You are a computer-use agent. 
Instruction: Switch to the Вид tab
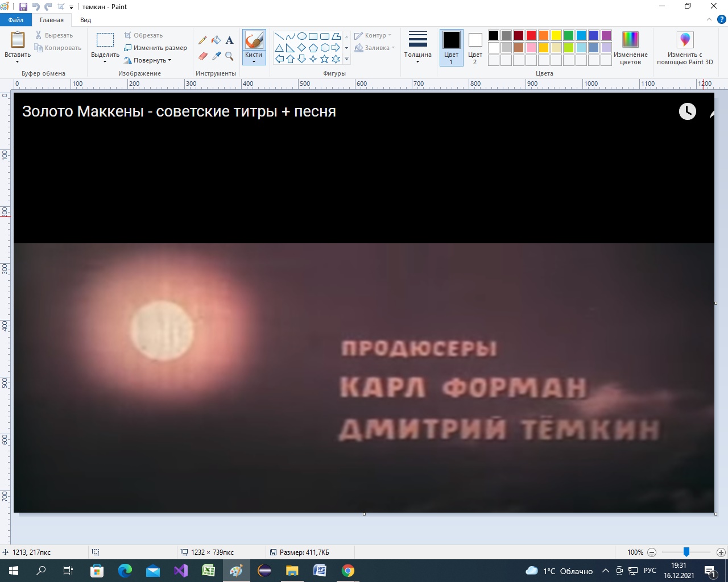(x=85, y=20)
